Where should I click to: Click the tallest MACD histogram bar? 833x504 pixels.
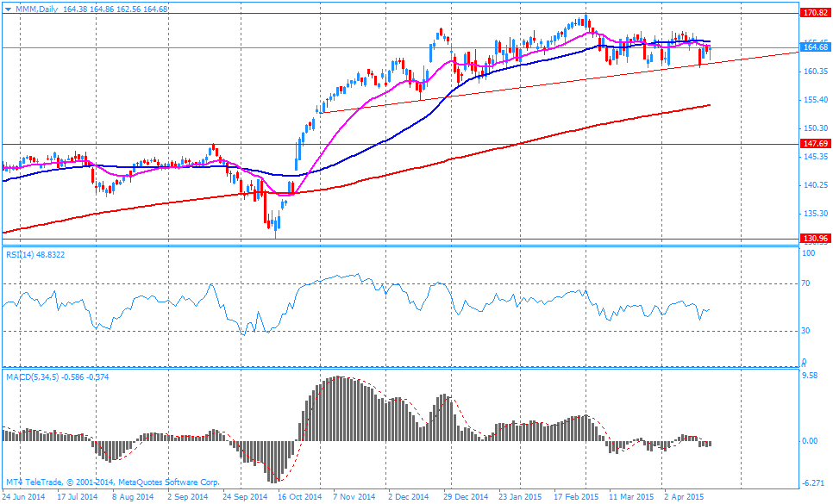coord(338,408)
